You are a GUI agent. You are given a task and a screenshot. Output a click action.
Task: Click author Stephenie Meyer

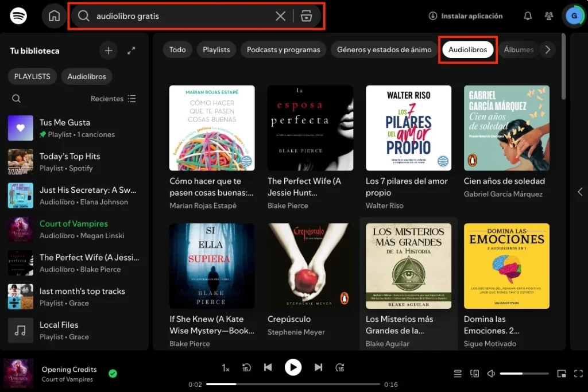click(296, 332)
